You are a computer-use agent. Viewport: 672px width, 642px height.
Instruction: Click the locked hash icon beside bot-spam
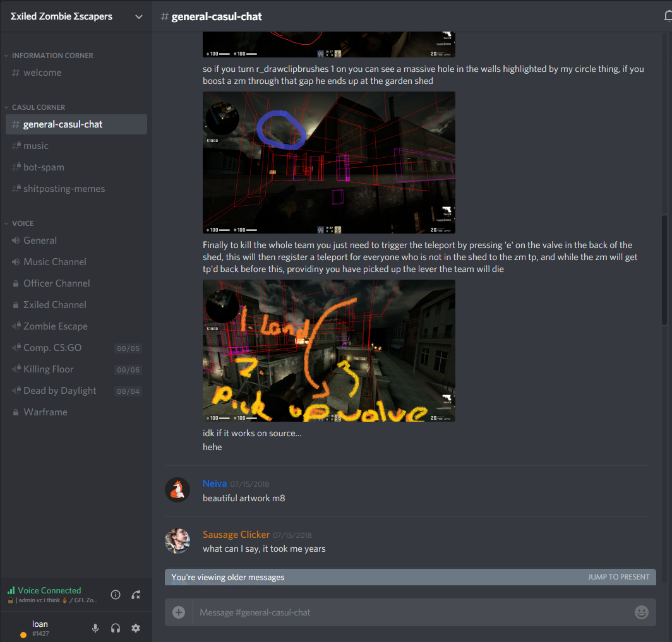point(16,167)
